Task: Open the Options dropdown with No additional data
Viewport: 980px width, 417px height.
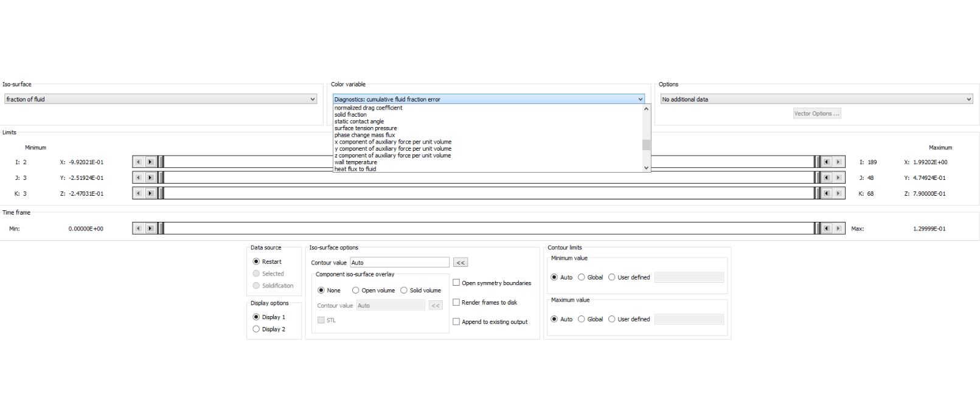Action: tap(816, 99)
